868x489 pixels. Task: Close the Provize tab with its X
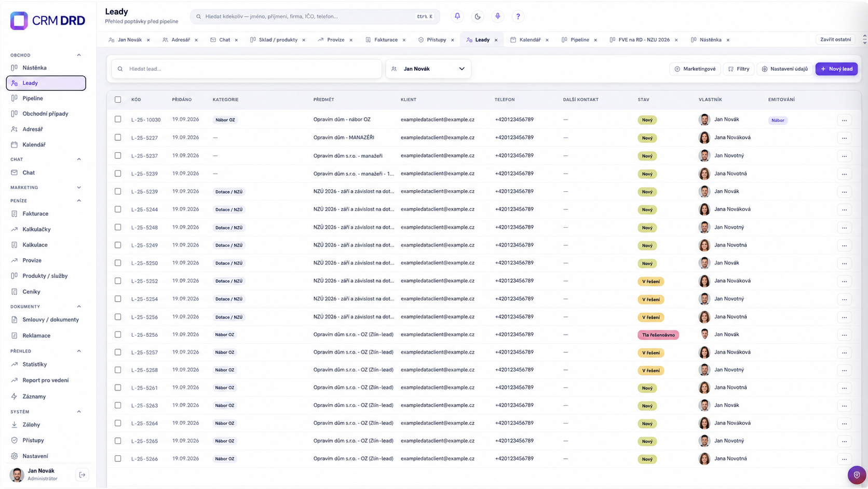pos(351,40)
